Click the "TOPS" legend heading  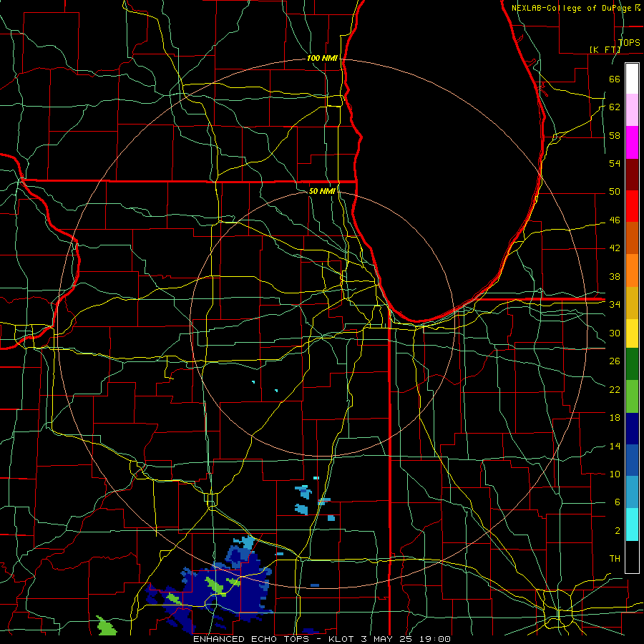click(x=629, y=42)
